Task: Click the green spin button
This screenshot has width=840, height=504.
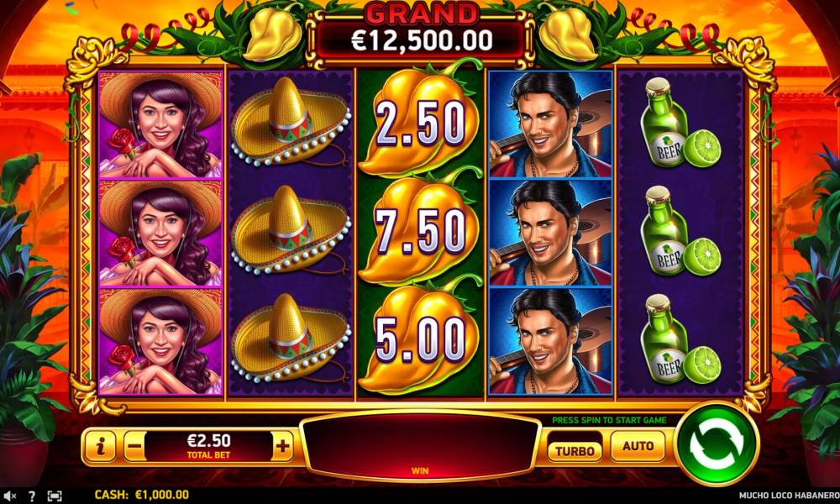Action: (717, 444)
